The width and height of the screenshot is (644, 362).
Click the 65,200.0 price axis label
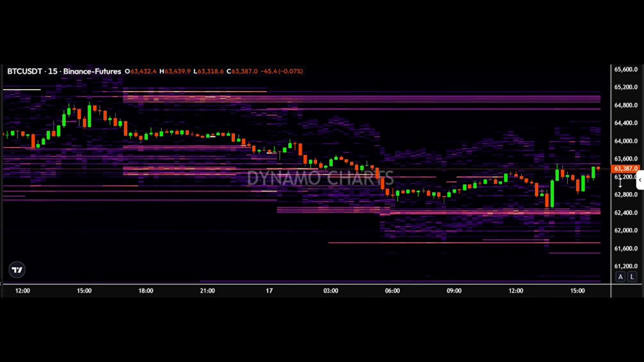[626, 87]
